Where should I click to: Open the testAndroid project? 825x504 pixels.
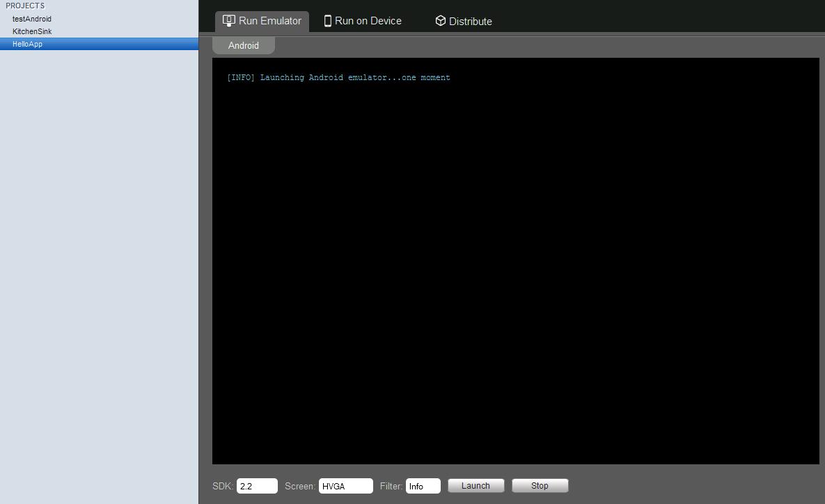pos(99,19)
